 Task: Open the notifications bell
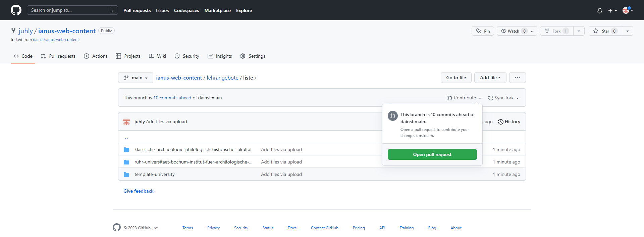point(600,10)
